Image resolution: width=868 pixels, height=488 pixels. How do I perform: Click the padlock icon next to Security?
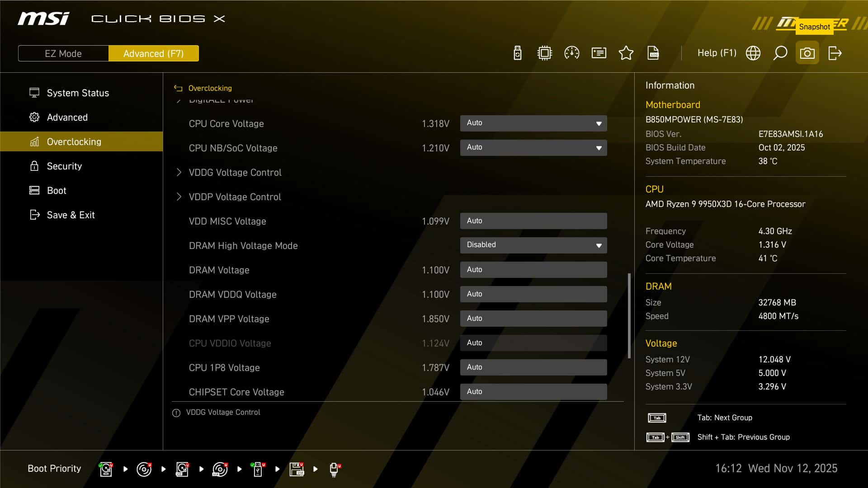click(x=34, y=166)
